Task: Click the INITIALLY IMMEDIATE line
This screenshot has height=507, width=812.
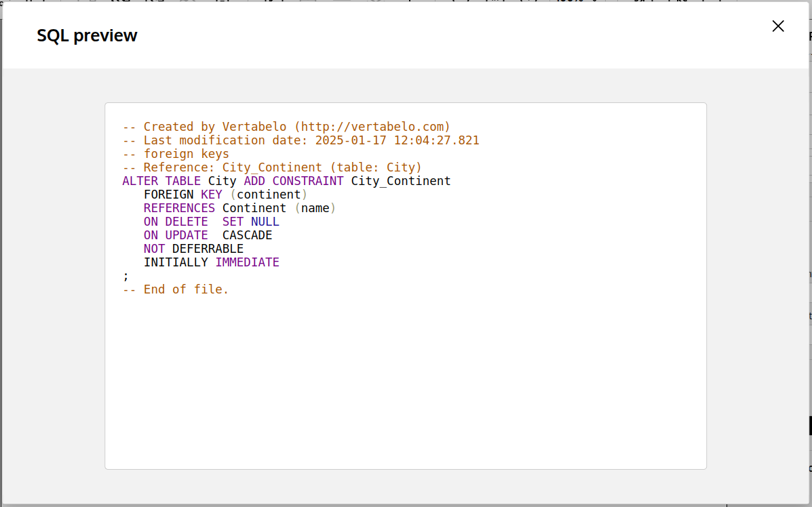Action: click(210, 262)
